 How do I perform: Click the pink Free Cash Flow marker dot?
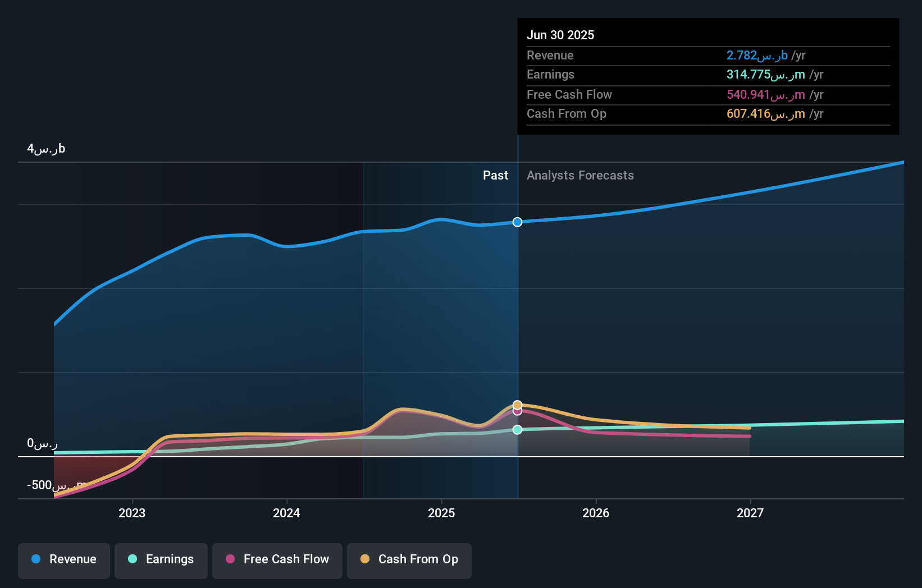517,411
